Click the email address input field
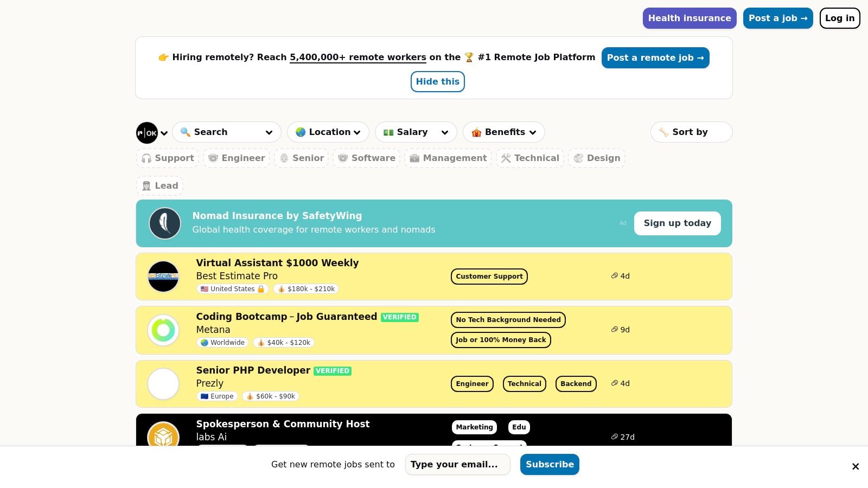The image size is (868, 488). pyautogui.click(x=457, y=465)
